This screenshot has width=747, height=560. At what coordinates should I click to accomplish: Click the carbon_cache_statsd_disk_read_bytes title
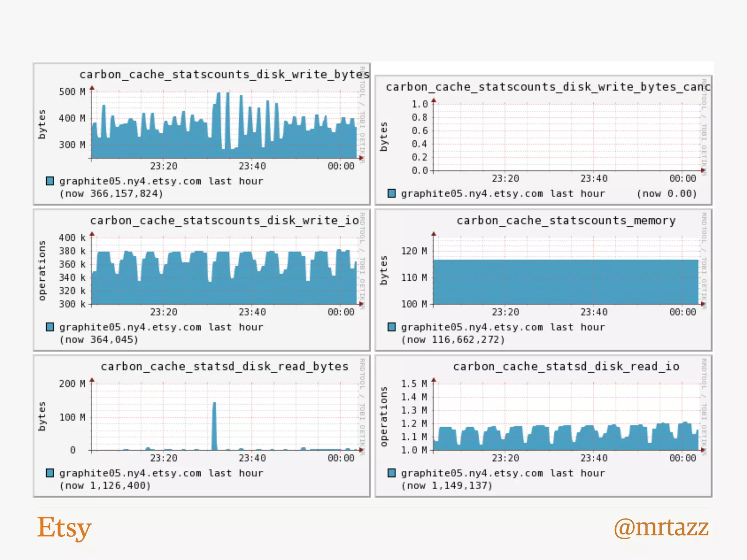[224, 366]
